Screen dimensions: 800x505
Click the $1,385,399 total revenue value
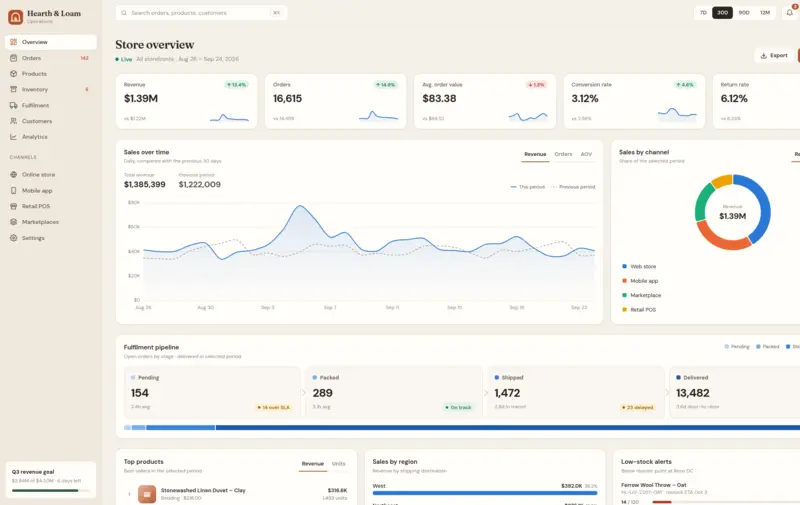tap(144, 185)
